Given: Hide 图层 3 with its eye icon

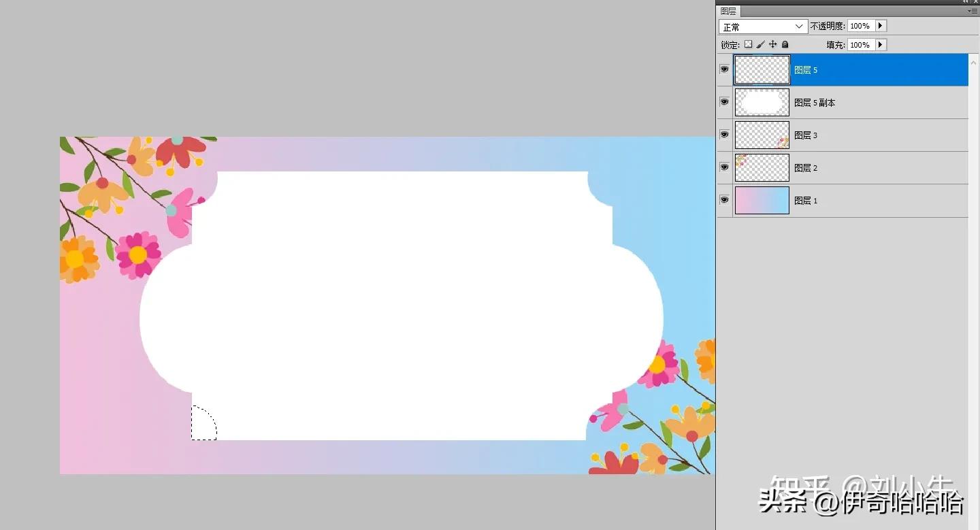Looking at the screenshot, I should [x=724, y=135].
